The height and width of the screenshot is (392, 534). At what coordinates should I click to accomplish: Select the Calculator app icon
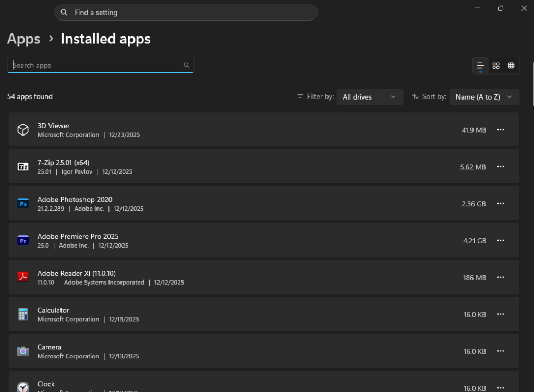pyautogui.click(x=23, y=314)
